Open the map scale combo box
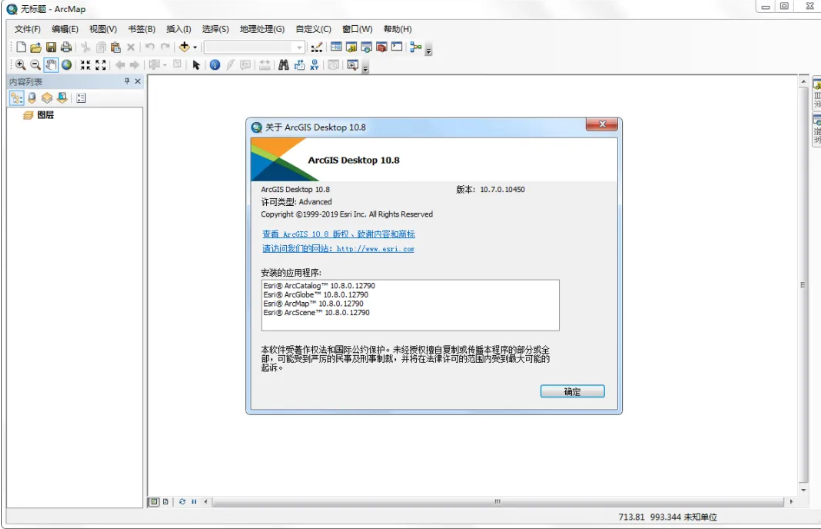Screen dimensions: 821x529 [254, 47]
